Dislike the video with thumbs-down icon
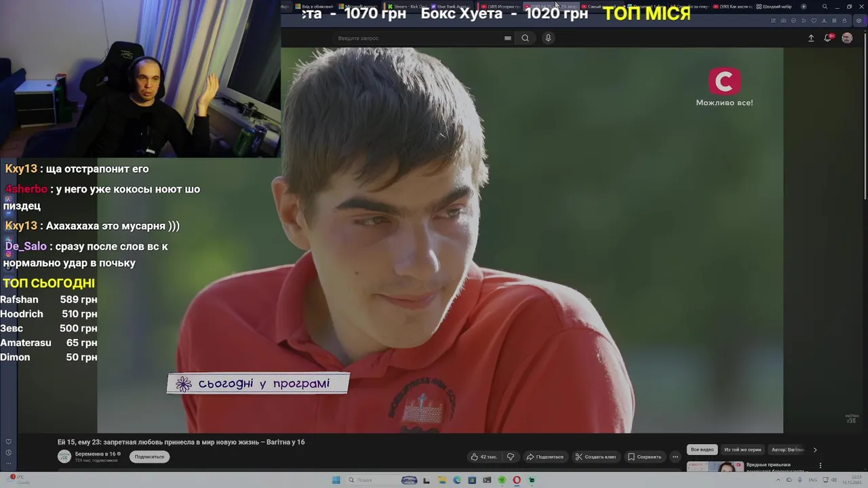 (511, 457)
